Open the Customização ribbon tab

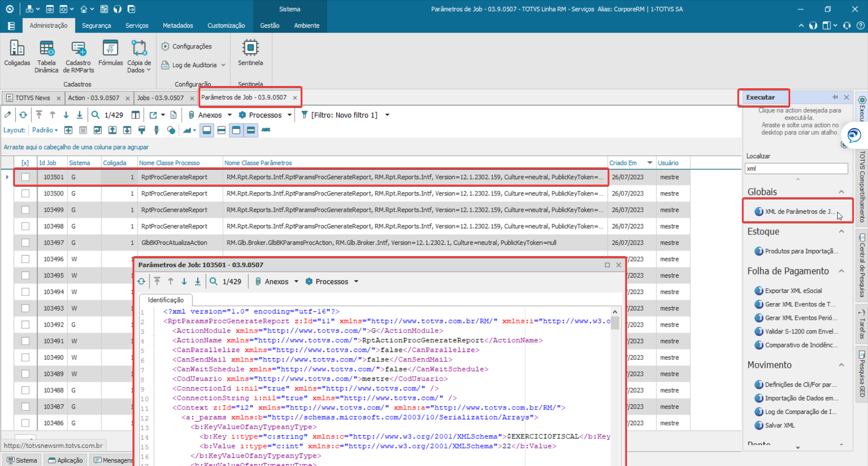tap(226, 25)
